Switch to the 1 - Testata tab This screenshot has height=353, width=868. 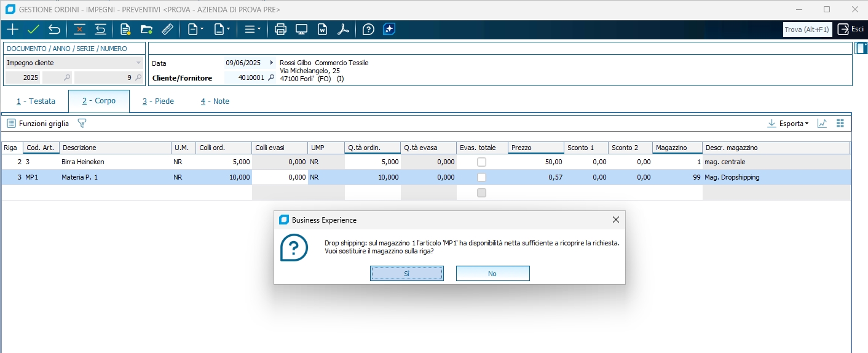pos(36,101)
